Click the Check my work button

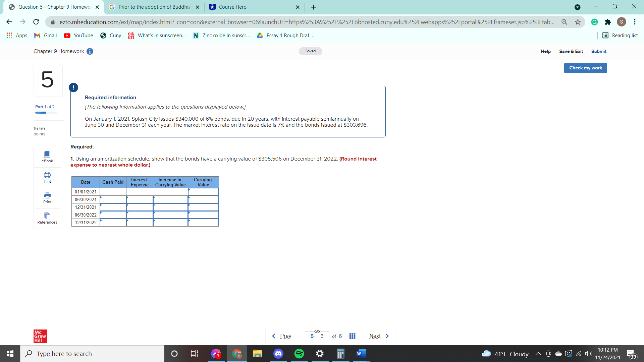(x=585, y=68)
